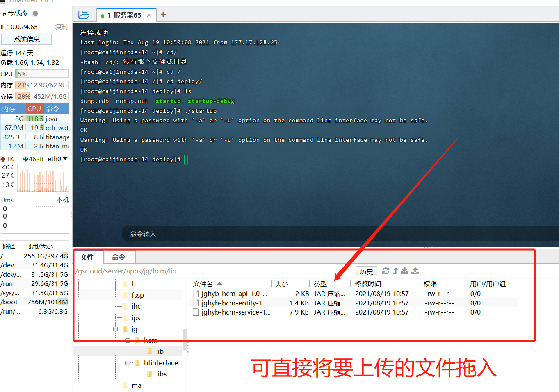This screenshot has height=392, width=559.
Task: Click the 命令输入 command input field
Action: (x=246, y=233)
